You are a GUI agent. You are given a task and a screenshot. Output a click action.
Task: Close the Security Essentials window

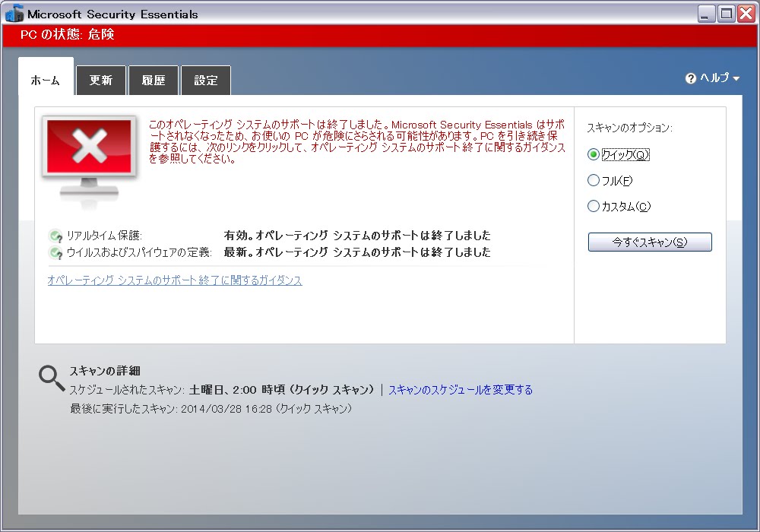[x=746, y=14]
